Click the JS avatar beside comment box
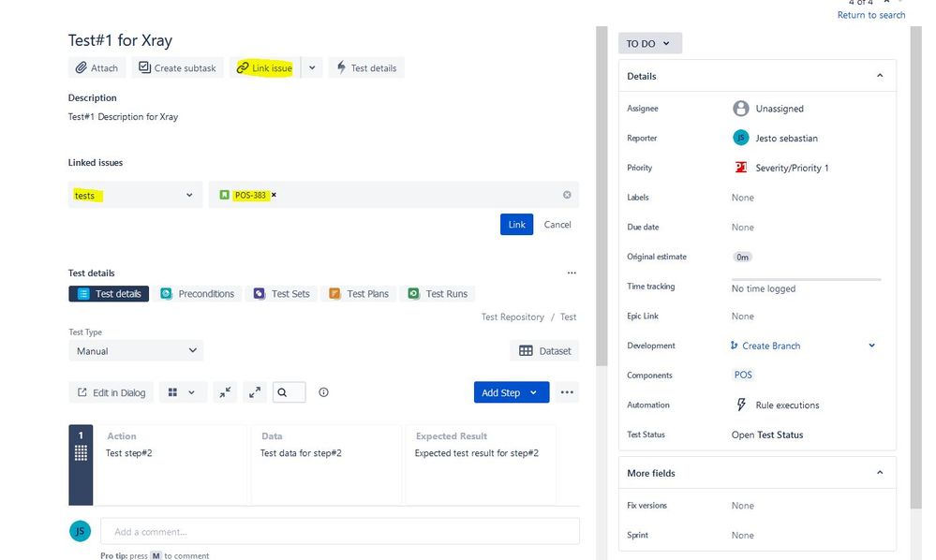 coord(80,531)
